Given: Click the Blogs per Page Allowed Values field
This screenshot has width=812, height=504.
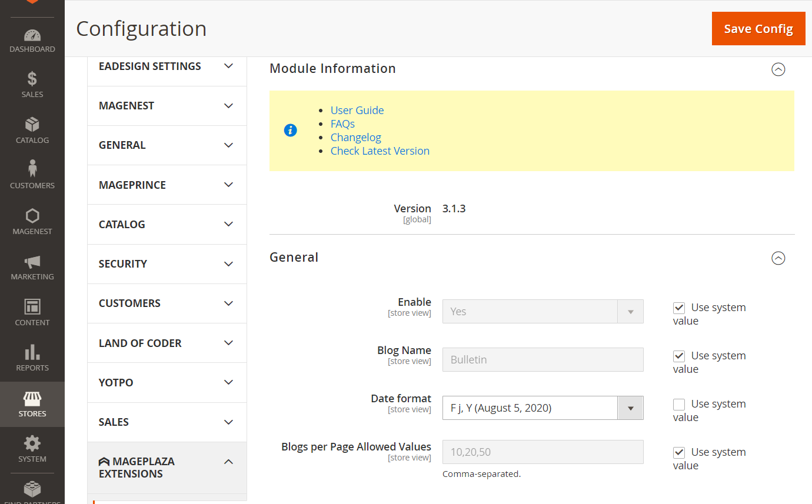Looking at the screenshot, I should click(543, 452).
